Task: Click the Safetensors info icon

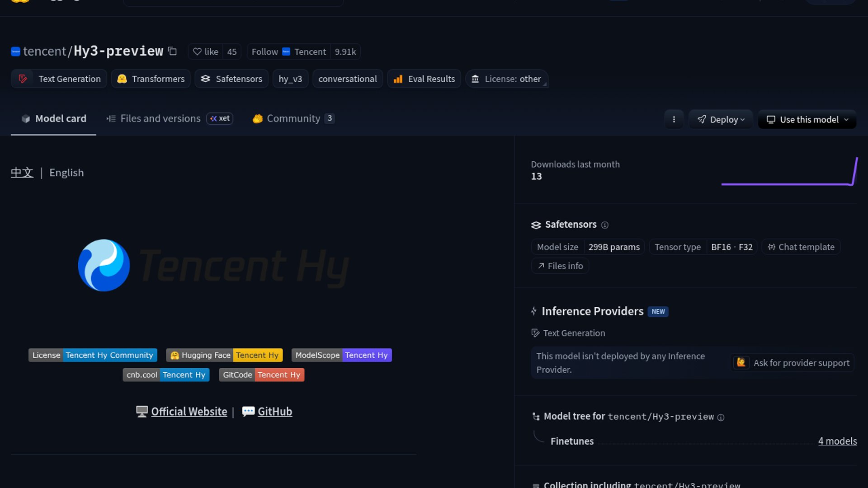Action: pos(605,225)
